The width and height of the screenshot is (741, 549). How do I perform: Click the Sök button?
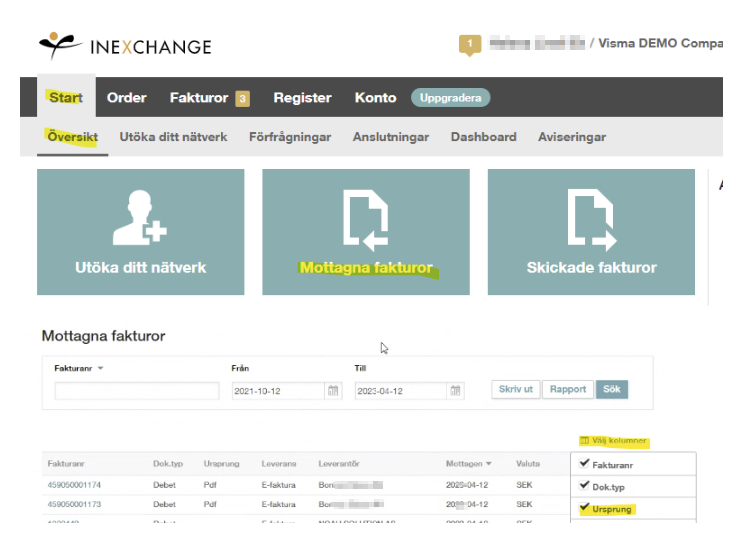(x=612, y=389)
